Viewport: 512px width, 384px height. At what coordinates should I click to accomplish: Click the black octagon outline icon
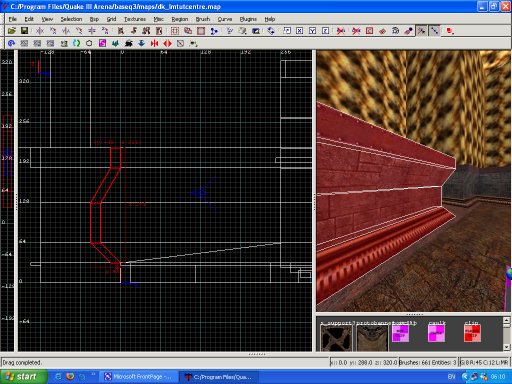[x=89, y=43]
